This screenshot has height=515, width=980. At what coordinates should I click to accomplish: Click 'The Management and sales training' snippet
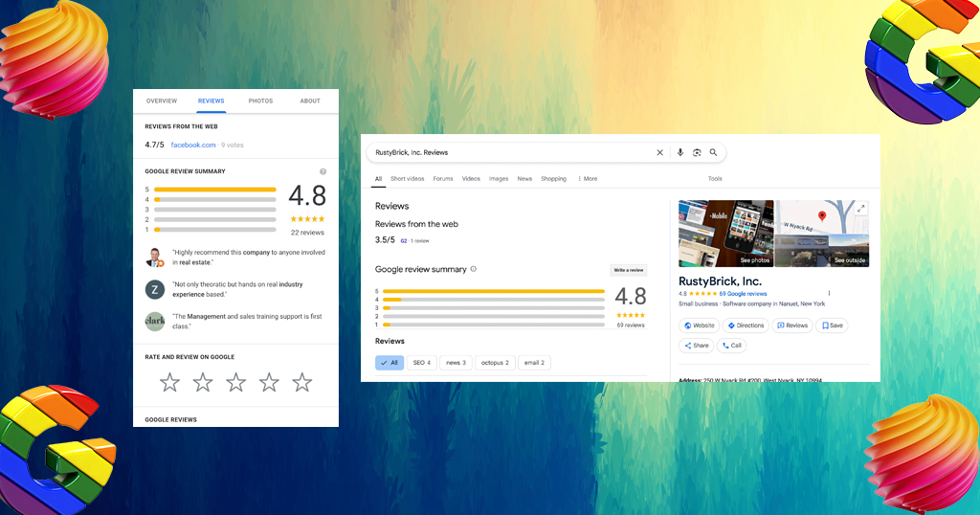(247, 322)
